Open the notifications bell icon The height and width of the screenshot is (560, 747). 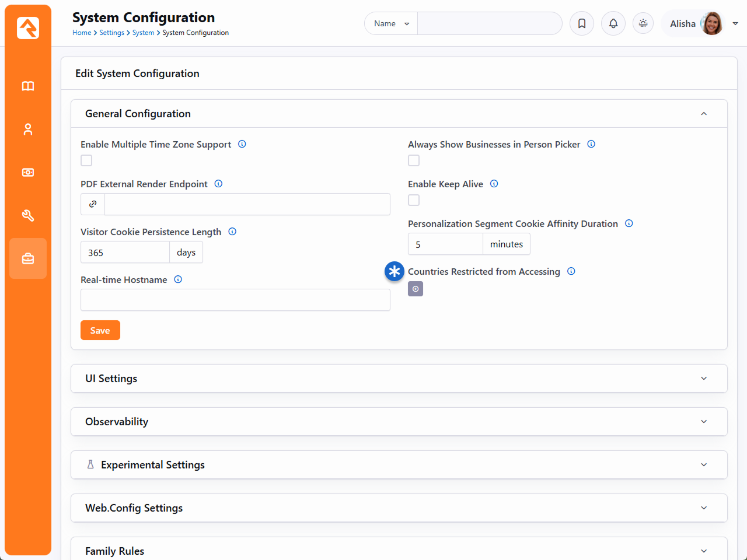coord(613,23)
